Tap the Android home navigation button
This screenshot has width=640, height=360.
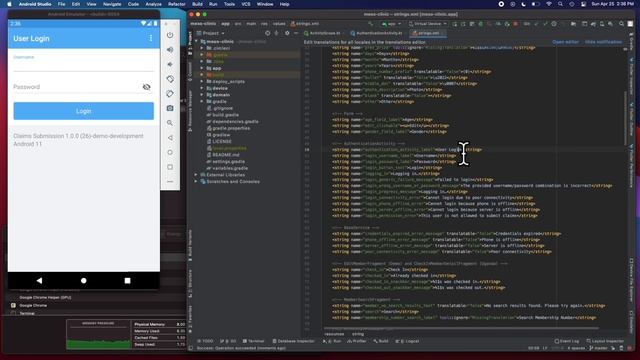click(84, 280)
